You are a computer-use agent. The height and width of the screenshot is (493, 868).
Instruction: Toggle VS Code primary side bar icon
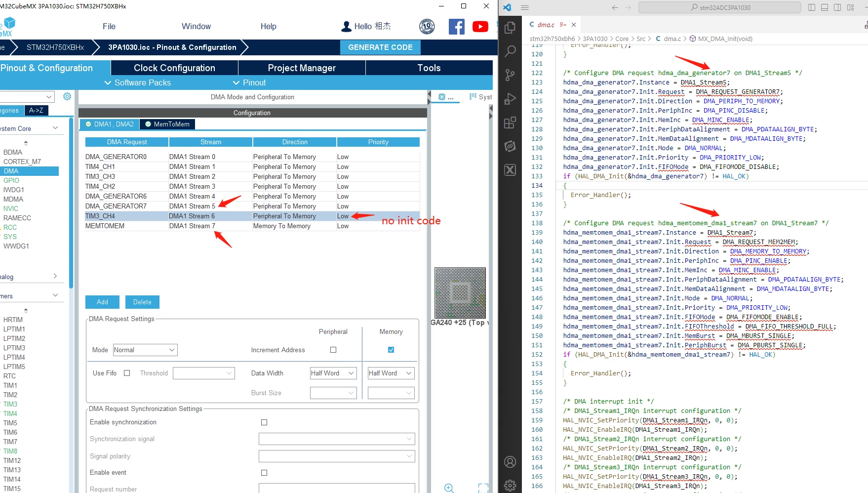click(812, 7)
